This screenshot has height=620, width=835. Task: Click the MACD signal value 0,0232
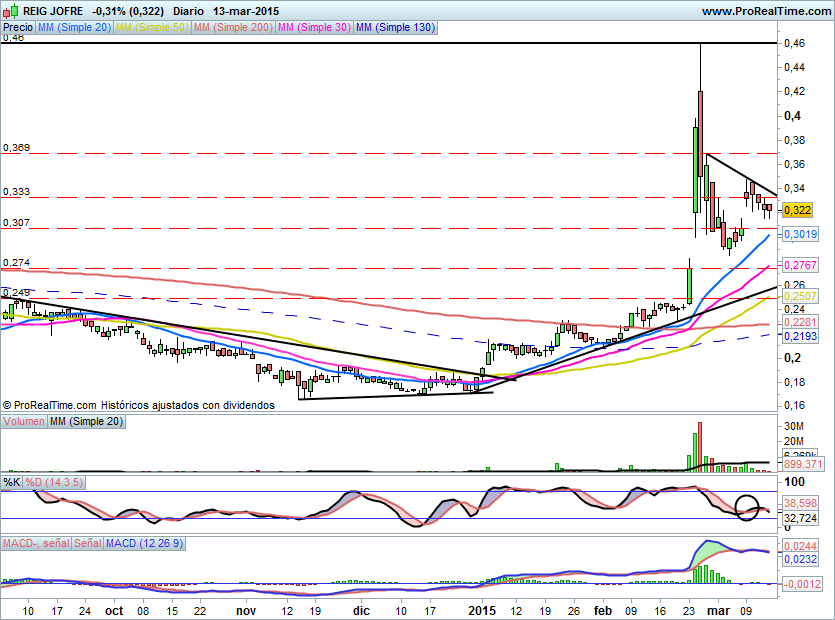pyautogui.click(x=800, y=559)
